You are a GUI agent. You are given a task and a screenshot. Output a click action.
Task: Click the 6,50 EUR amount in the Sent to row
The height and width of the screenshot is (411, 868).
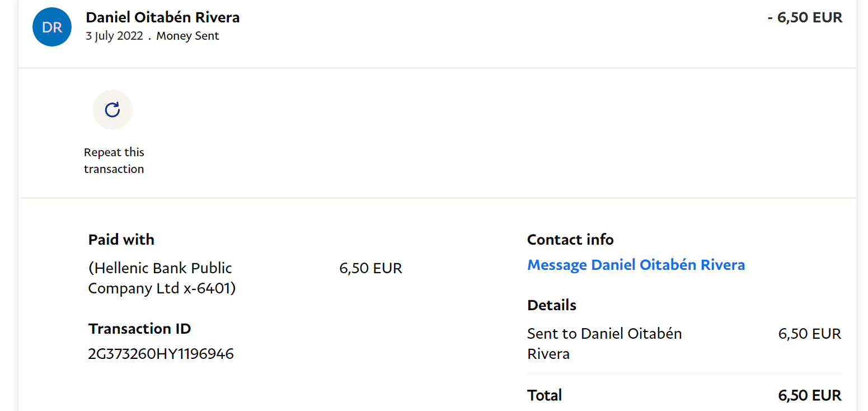click(809, 334)
